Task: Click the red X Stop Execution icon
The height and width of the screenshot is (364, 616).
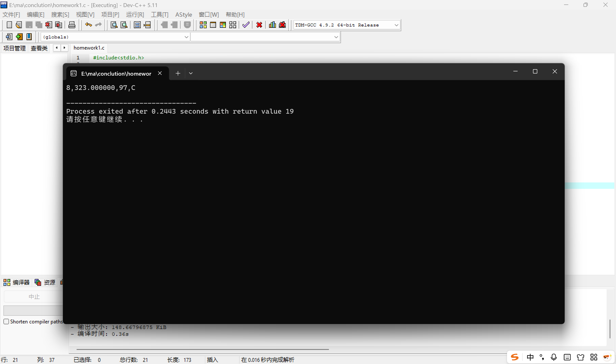Action: click(x=259, y=25)
